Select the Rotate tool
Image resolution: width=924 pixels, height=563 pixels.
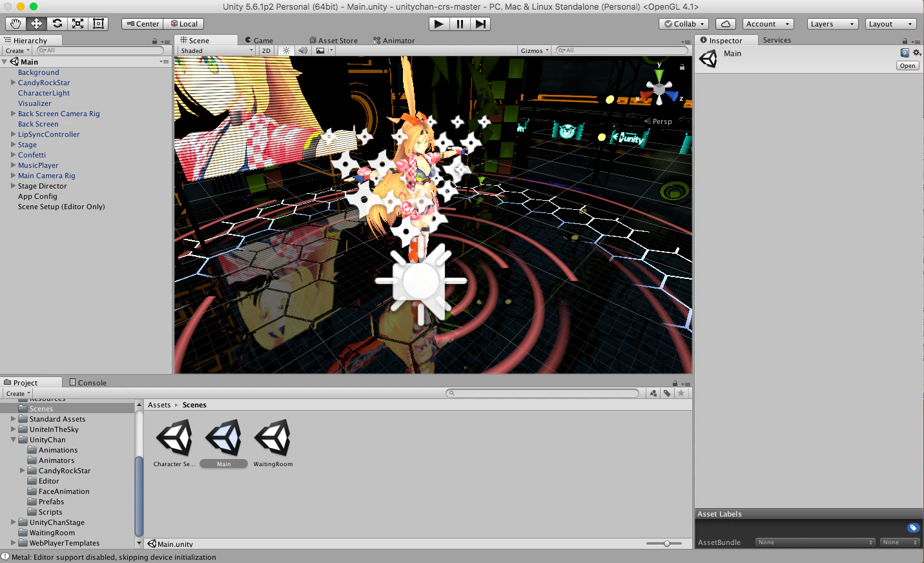click(57, 24)
